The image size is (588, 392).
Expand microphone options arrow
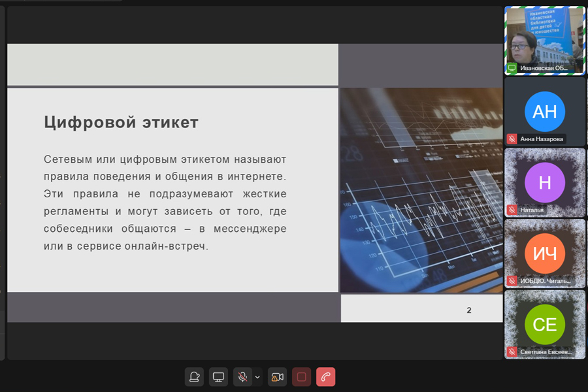(257, 377)
